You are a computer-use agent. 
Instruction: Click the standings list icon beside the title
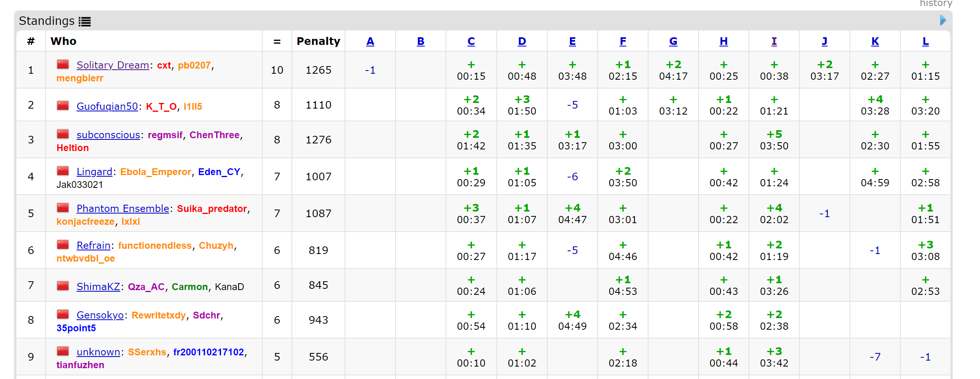pyautogui.click(x=84, y=22)
